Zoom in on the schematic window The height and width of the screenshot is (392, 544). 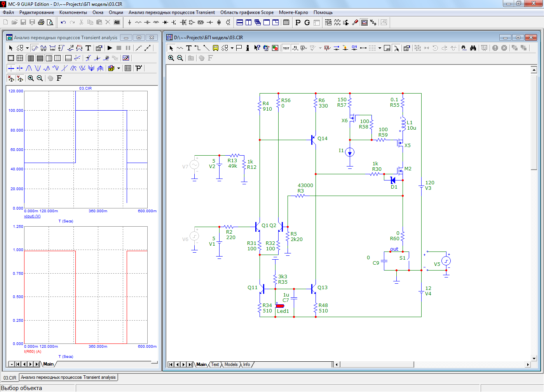(x=171, y=58)
